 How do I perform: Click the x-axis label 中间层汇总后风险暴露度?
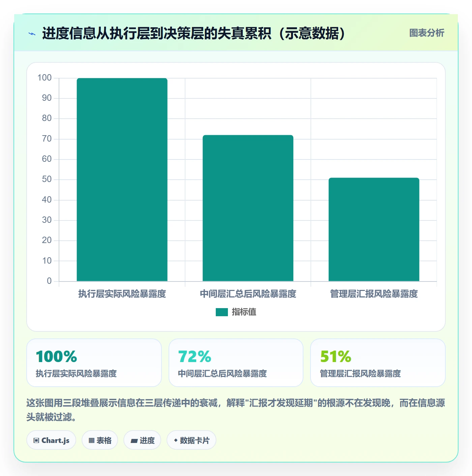(x=248, y=294)
